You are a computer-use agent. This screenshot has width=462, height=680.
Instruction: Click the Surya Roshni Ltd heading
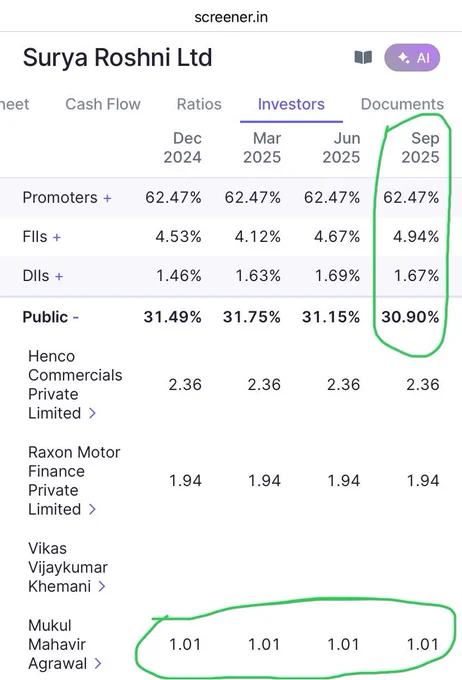click(x=117, y=58)
